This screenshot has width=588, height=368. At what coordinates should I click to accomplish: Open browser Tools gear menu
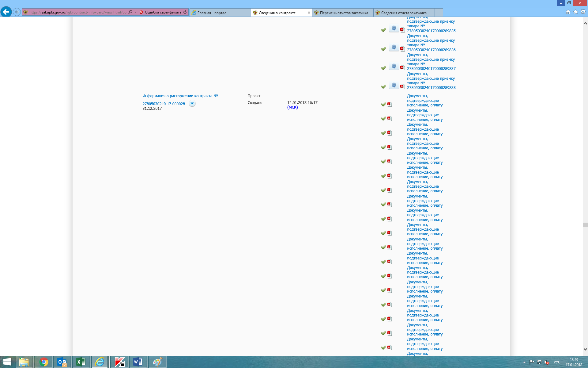click(x=583, y=12)
